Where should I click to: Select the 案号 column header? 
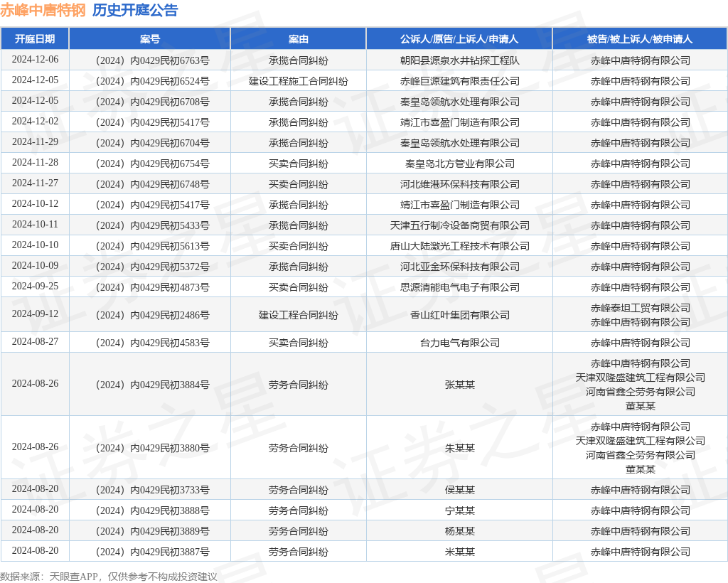click(150, 39)
